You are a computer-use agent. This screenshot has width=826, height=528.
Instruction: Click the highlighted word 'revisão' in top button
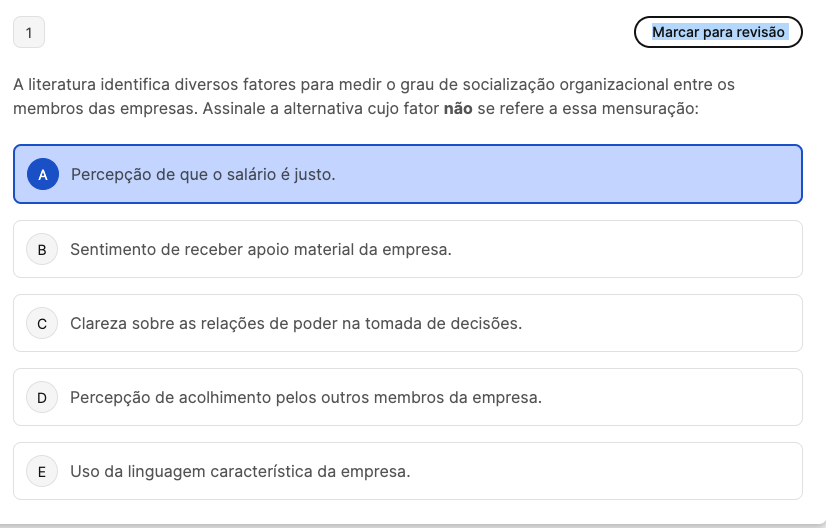(761, 32)
